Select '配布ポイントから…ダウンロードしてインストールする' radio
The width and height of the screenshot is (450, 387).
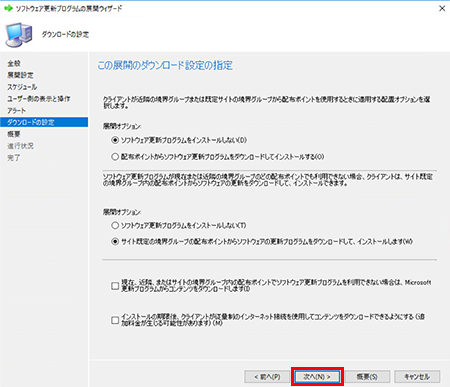point(115,157)
